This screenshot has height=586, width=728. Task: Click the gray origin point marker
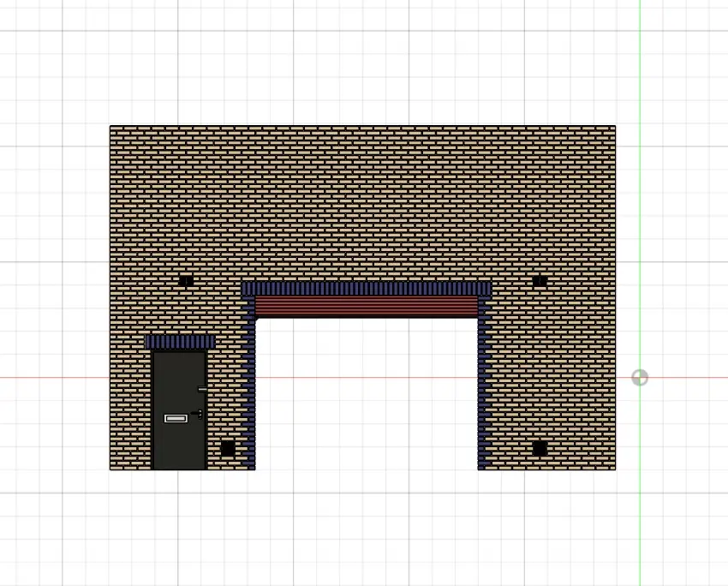[640, 378]
